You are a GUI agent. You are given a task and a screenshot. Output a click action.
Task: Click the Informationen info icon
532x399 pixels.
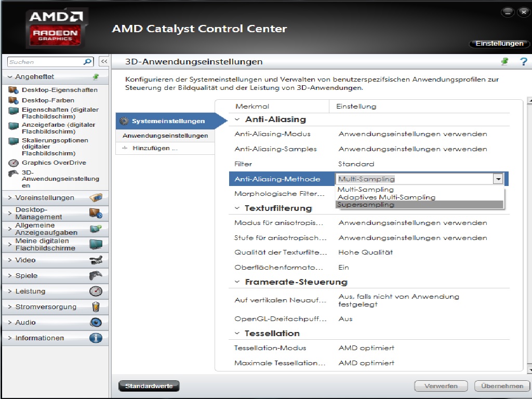(96, 338)
